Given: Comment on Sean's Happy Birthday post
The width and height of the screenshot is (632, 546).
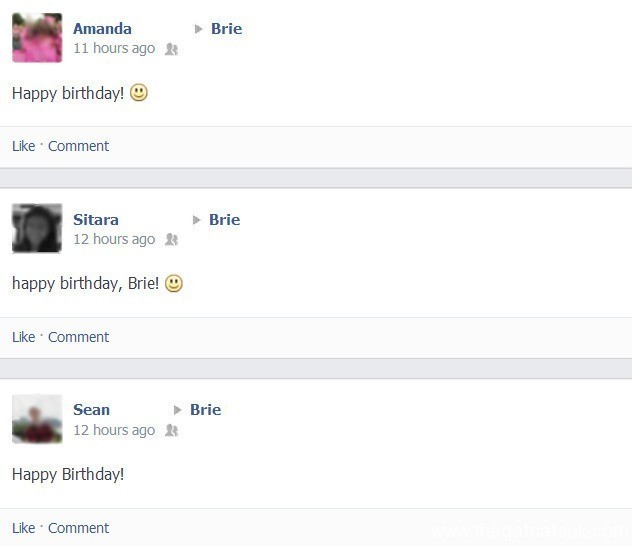Looking at the screenshot, I should pos(78,528).
